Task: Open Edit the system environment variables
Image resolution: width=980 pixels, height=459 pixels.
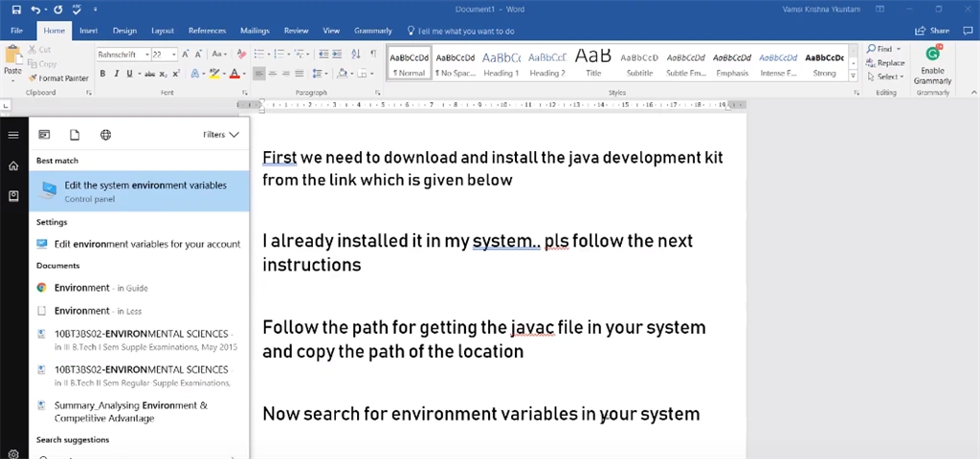Action: (139, 191)
